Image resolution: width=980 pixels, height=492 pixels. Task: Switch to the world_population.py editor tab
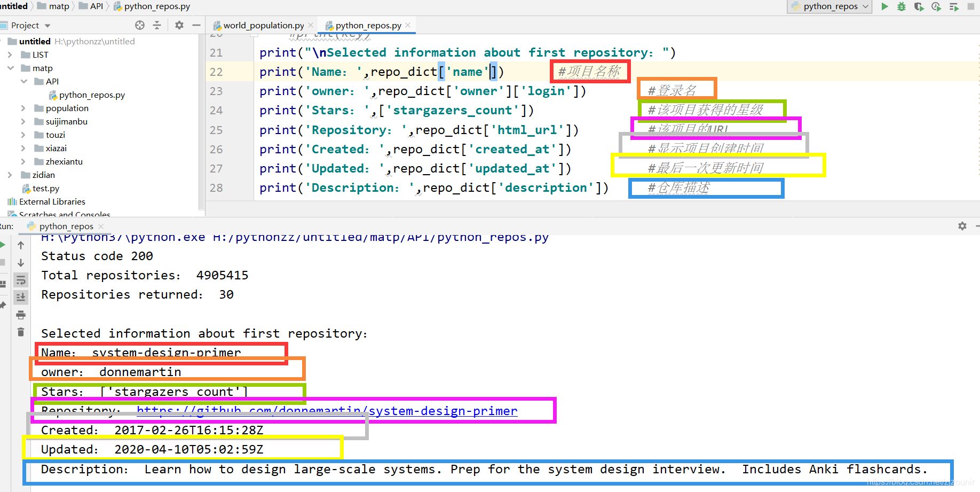click(x=262, y=25)
